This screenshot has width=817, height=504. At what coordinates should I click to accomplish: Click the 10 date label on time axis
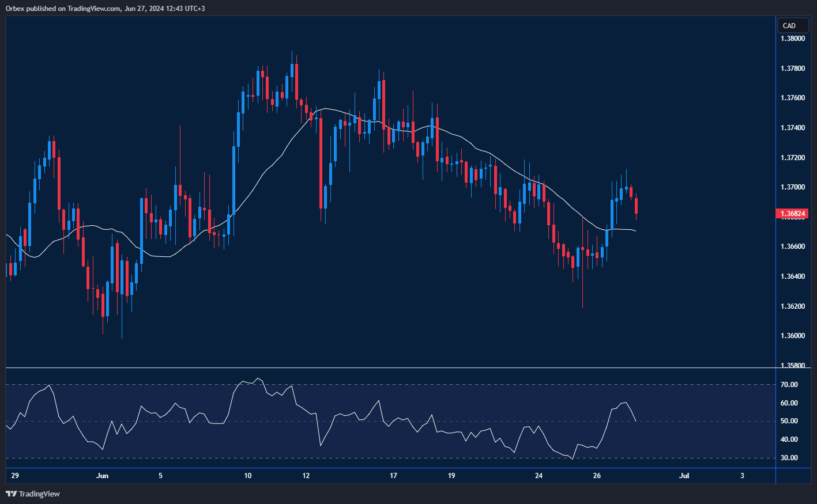(248, 476)
